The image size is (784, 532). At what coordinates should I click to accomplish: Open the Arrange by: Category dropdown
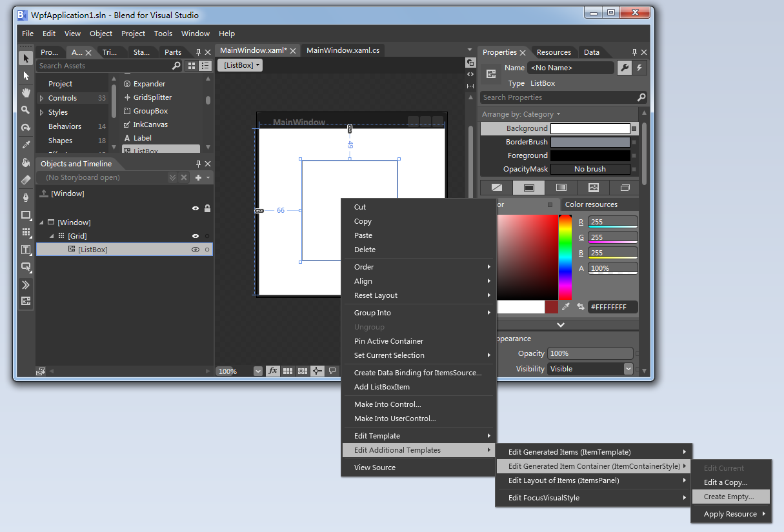coord(521,114)
